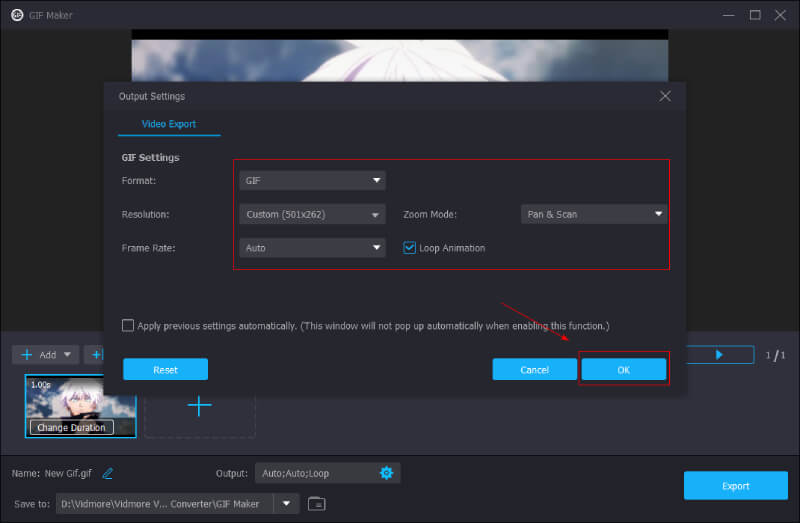Click the OK button to confirm settings
800x523 pixels.
[x=623, y=370]
